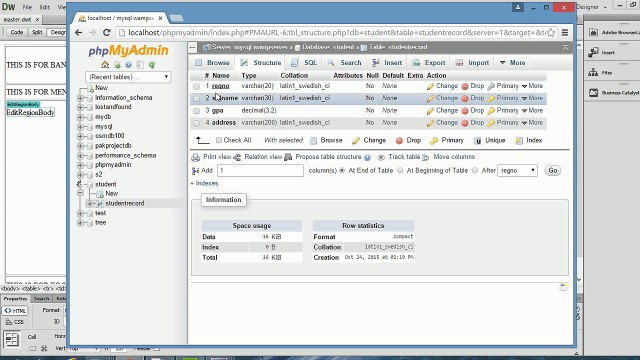Image resolution: width=640 pixels, height=360 pixels.
Task: Select At Beginning of Table radio
Action: [x=400, y=171]
